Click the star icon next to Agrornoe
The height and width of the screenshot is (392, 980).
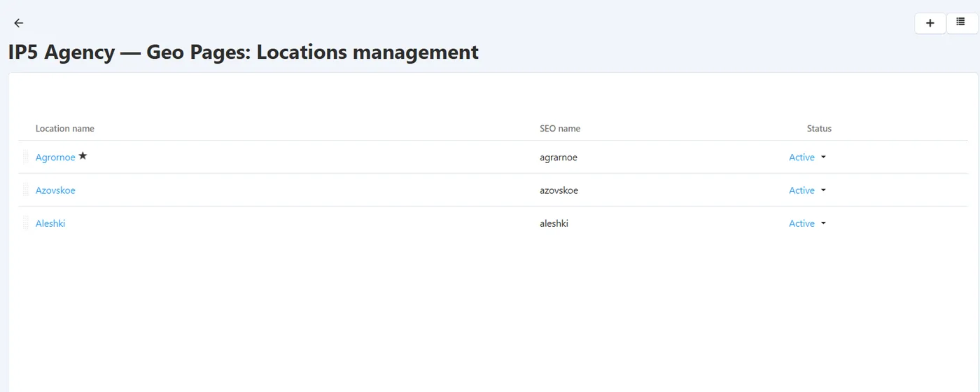[x=83, y=156]
